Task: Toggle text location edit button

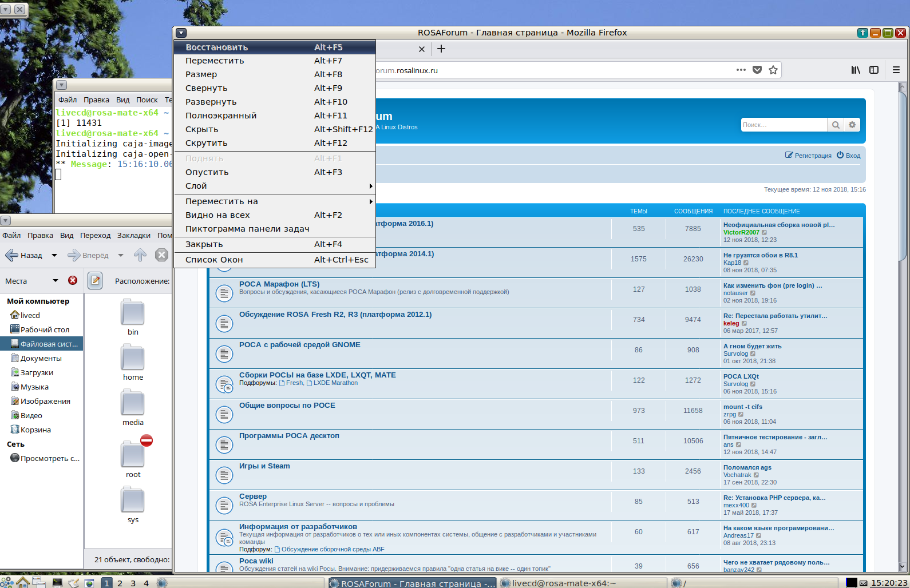Action: 96,280
